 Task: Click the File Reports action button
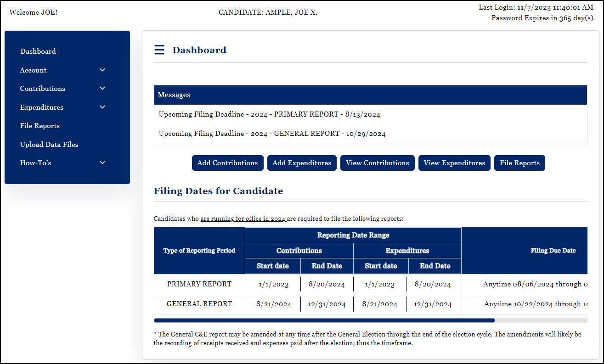pyautogui.click(x=519, y=162)
